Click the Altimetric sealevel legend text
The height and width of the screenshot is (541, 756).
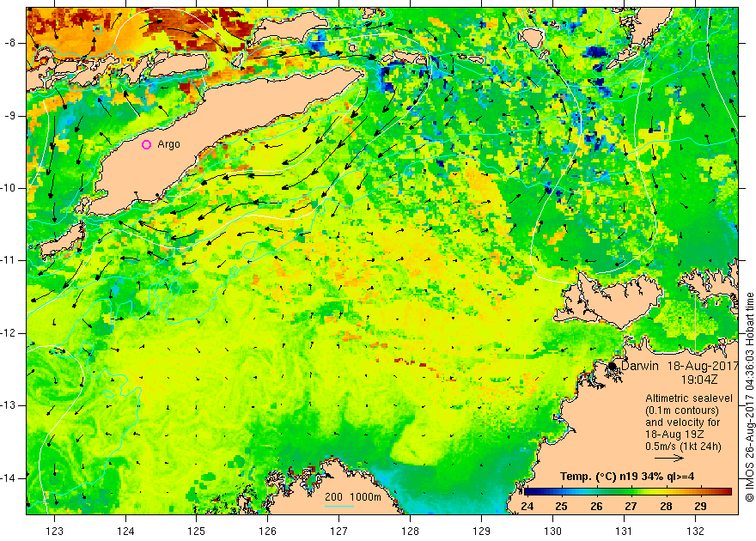coord(689,398)
